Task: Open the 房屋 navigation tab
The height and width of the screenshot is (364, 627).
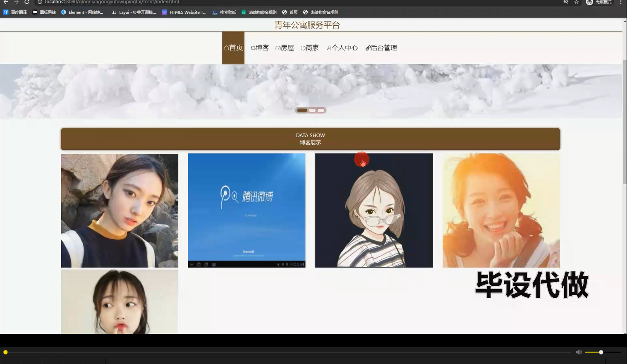Action: pyautogui.click(x=285, y=48)
